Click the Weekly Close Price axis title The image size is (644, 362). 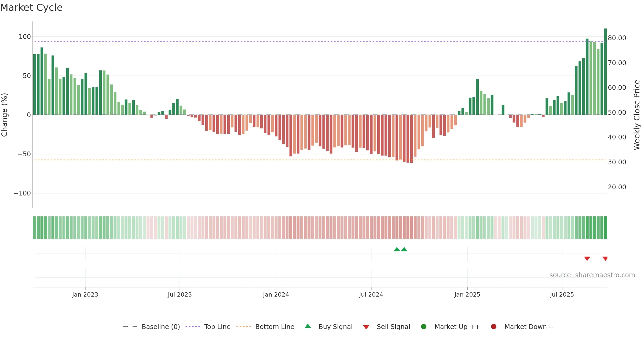point(637,115)
